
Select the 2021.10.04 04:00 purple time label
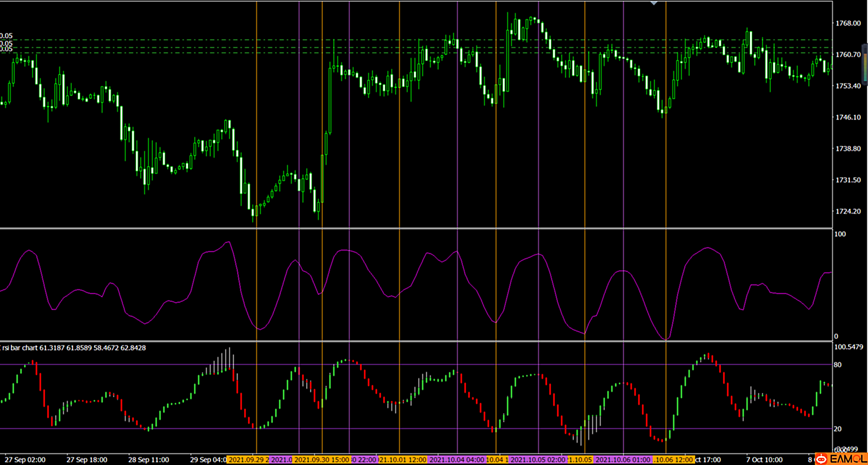click(456, 460)
